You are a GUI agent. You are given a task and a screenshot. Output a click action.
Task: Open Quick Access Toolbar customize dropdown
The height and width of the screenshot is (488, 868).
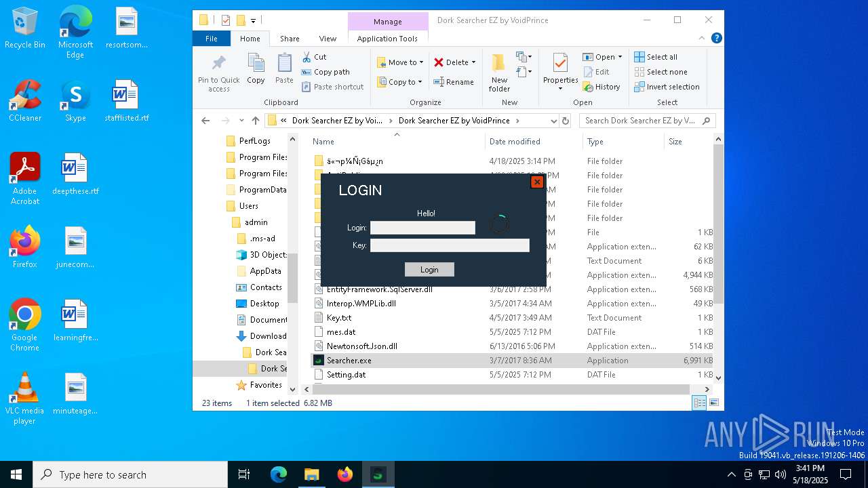click(x=254, y=20)
